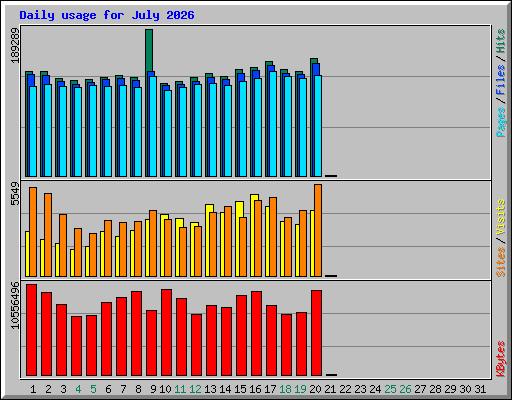
Task: Select green weekend day 11 label
Action: coord(180,389)
